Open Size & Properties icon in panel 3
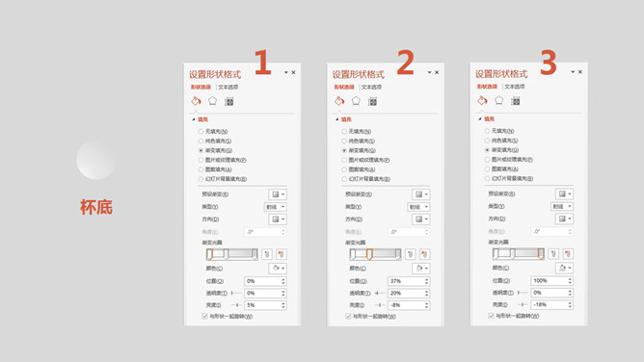 516,101
